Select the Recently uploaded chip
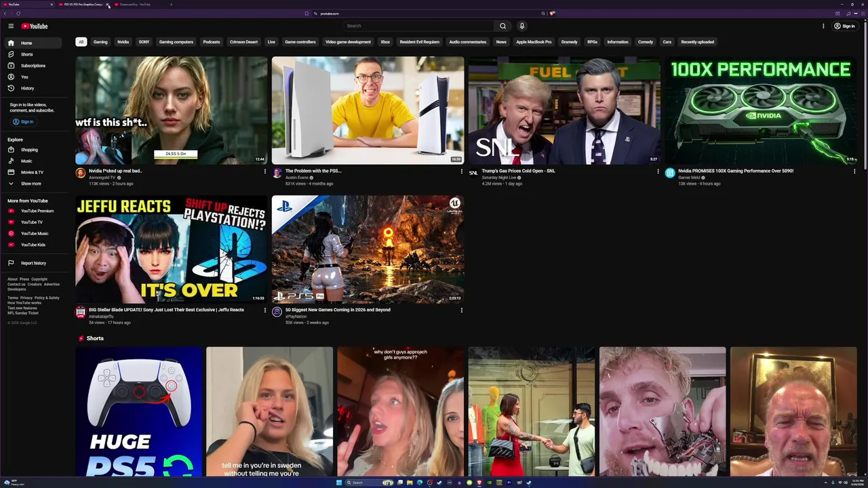Screen dimensions: 868x488 coord(698,42)
